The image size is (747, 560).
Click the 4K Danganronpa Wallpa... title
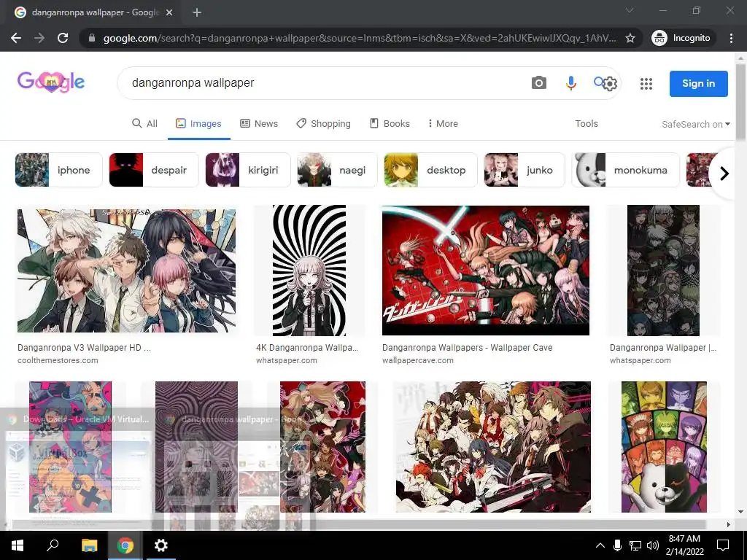pyautogui.click(x=307, y=348)
